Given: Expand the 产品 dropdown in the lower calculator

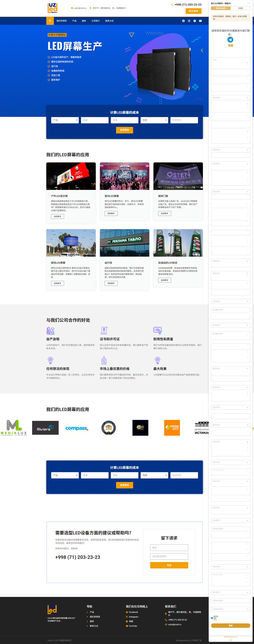Looking at the screenshot, I should click(x=65, y=475).
